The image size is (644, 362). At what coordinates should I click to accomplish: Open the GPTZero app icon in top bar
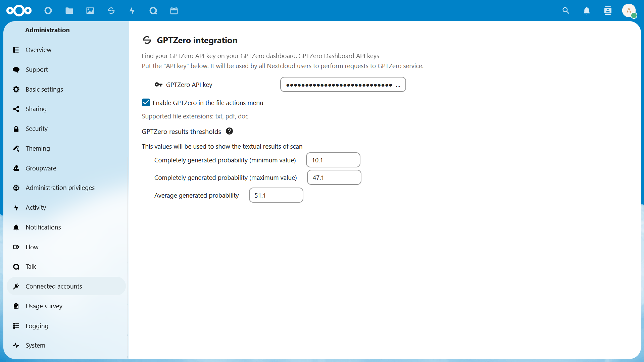coord(111,11)
